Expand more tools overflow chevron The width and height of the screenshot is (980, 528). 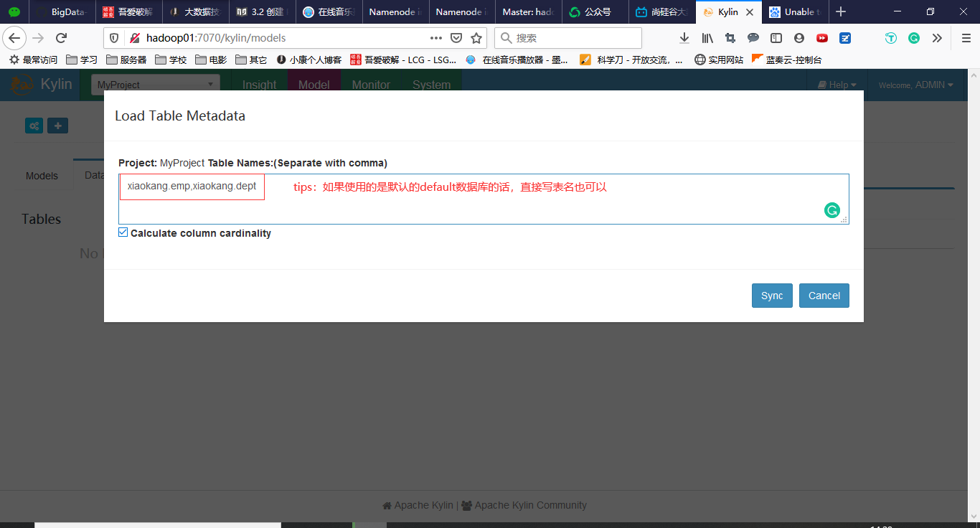tap(937, 38)
